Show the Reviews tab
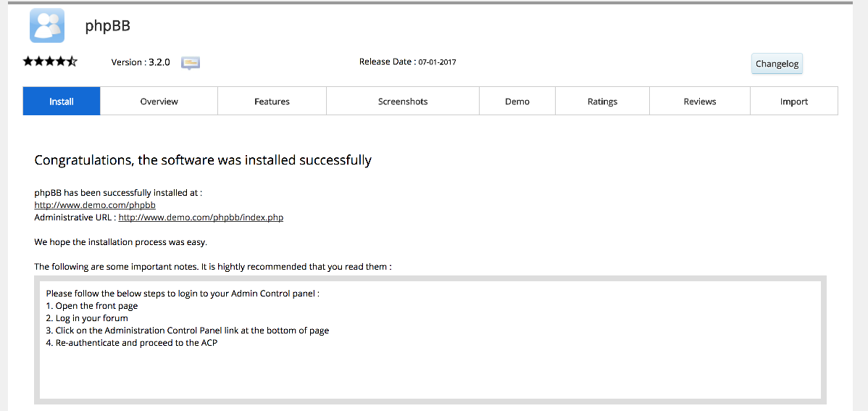 [x=700, y=101]
